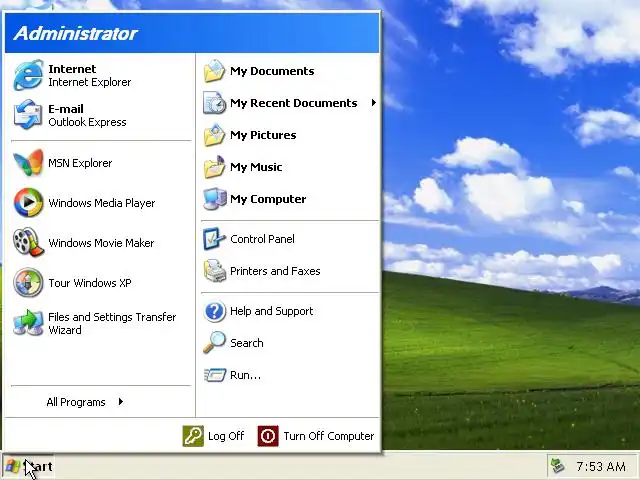This screenshot has height=480, width=640.
Task: Click the Log Off key icon
Action: (x=193, y=436)
